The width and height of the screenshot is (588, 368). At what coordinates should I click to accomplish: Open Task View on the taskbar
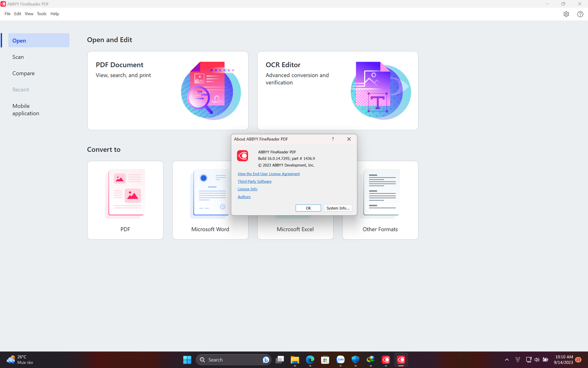click(x=280, y=360)
